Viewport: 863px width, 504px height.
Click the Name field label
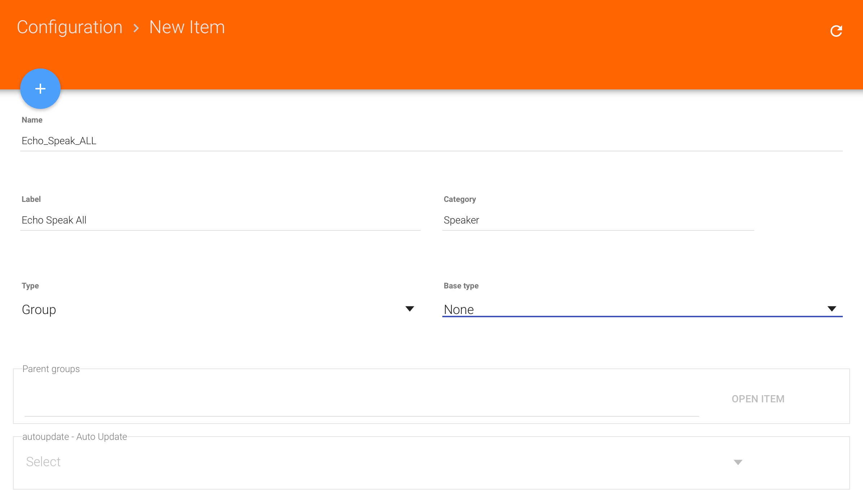click(x=32, y=120)
